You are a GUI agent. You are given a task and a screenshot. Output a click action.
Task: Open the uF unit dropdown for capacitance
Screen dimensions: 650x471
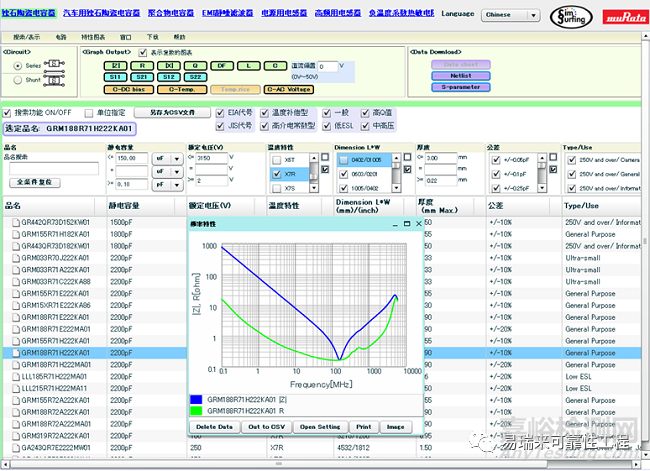tap(166, 158)
